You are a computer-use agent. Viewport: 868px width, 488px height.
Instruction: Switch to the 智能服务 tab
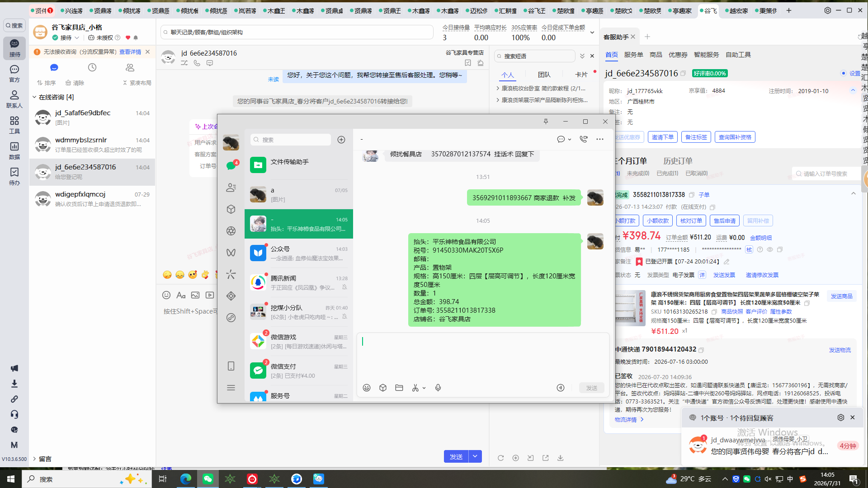tap(706, 55)
